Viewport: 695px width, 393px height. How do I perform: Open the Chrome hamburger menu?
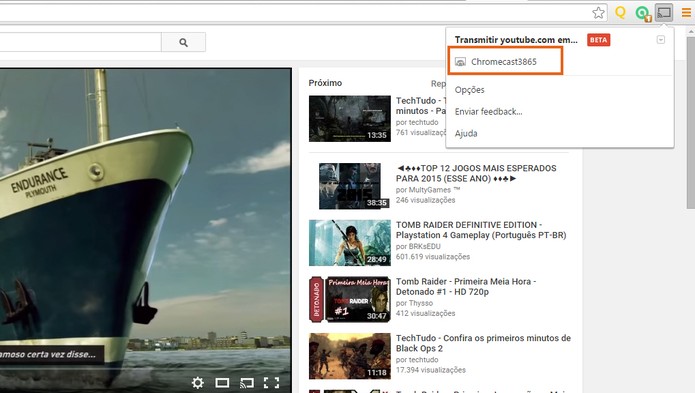(686, 13)
